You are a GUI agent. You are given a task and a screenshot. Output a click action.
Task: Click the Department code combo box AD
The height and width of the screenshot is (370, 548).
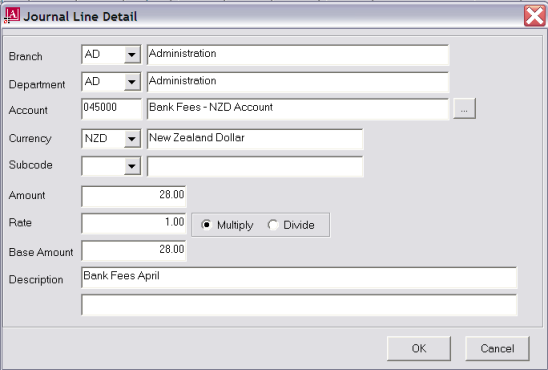coord(111,82)
